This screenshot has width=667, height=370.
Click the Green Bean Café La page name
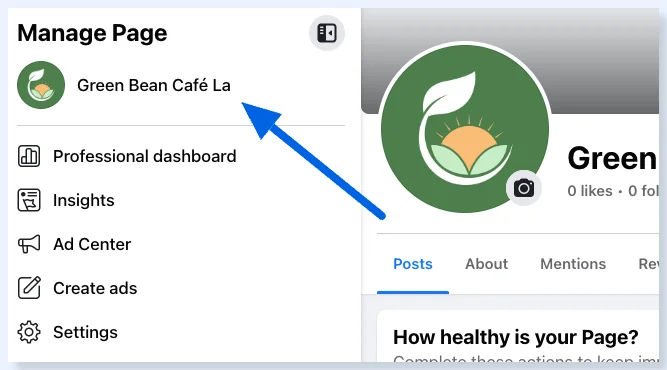click(x=154, y=85)
